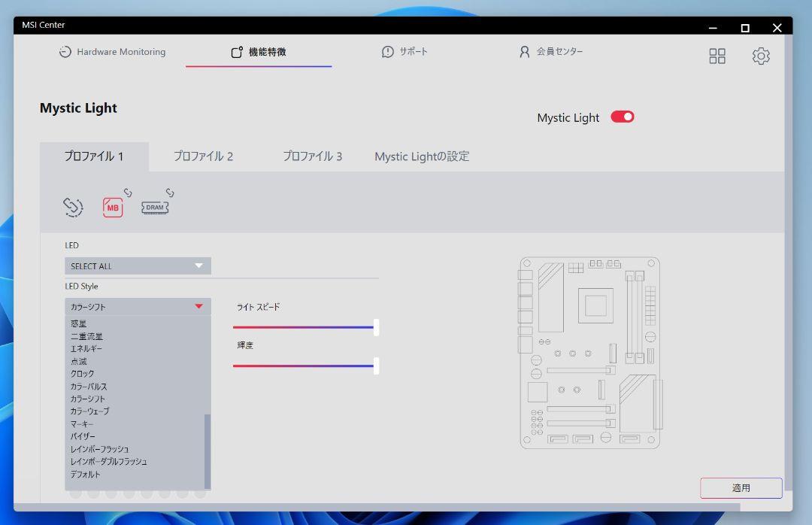Screen dimensions: 812x525
Task: Choose マーキー LED style
Action: tap(82, 424)
